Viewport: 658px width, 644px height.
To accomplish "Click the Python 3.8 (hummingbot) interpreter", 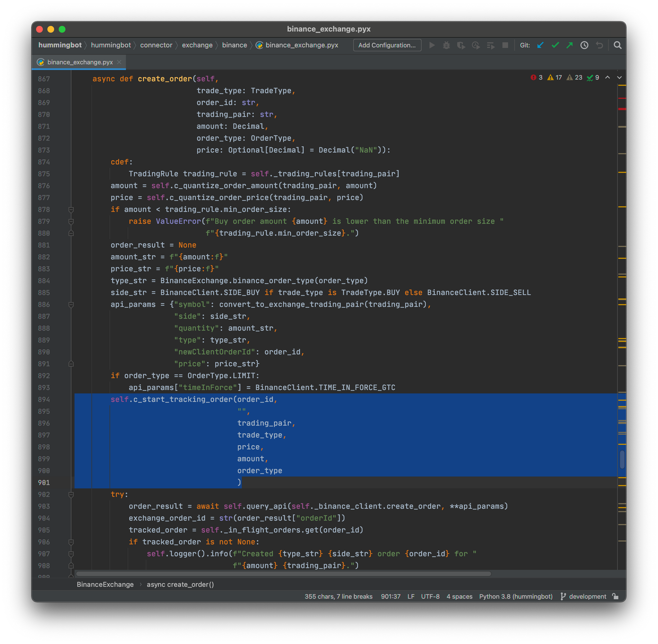I will (x=516, y=596).
